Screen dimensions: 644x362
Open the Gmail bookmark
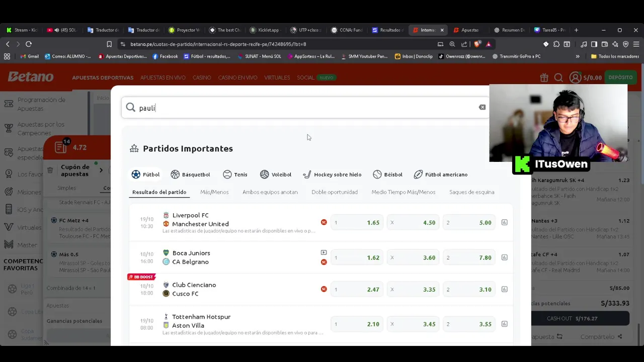29,56
